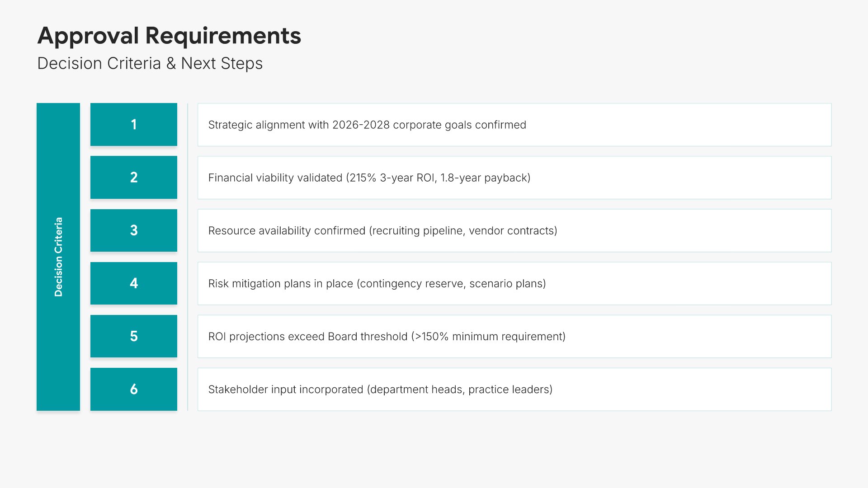Select the teal number 5 tile
Screen dimensions: 868x488
[x=134, y=336]
